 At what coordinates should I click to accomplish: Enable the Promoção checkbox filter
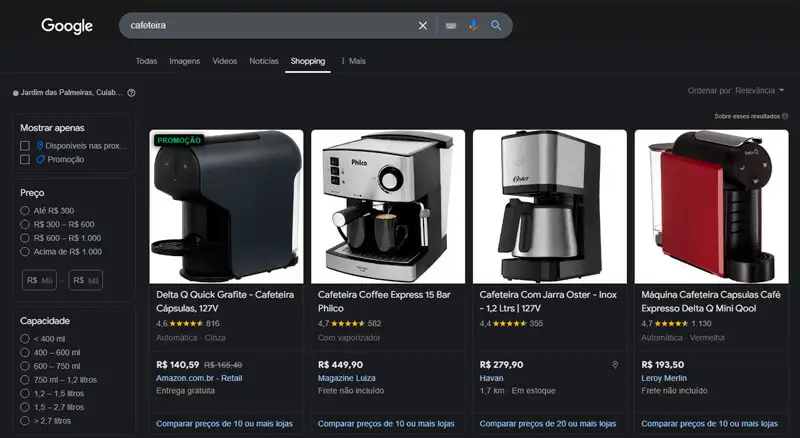(24, 160)
